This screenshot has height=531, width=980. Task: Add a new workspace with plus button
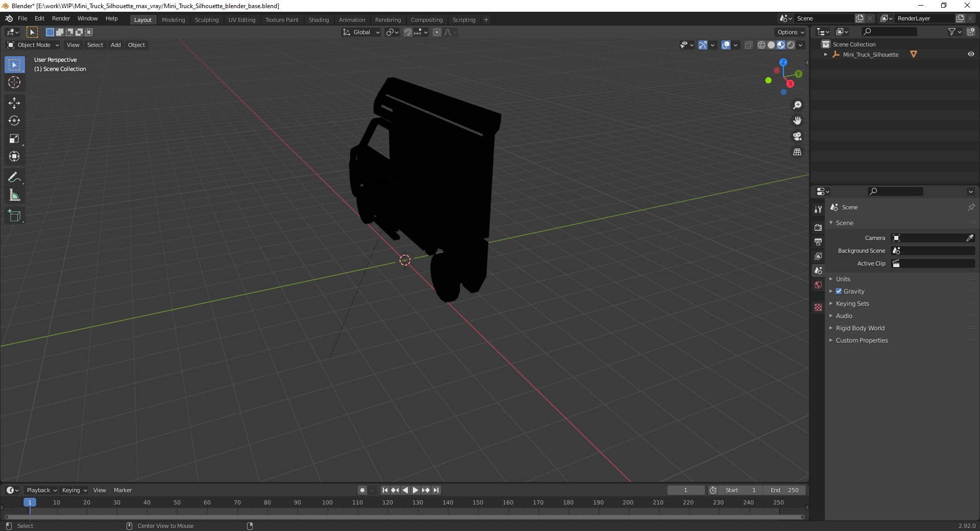(486, 20)
